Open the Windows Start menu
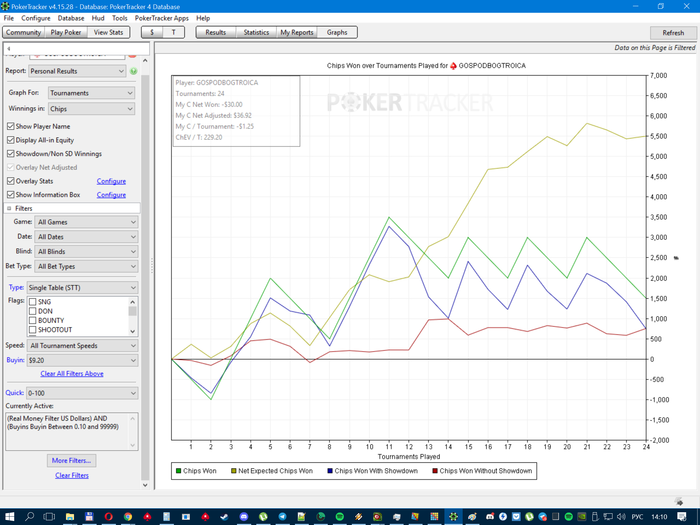Viewport: 700px width, 525px height. [x=9, y=517]
